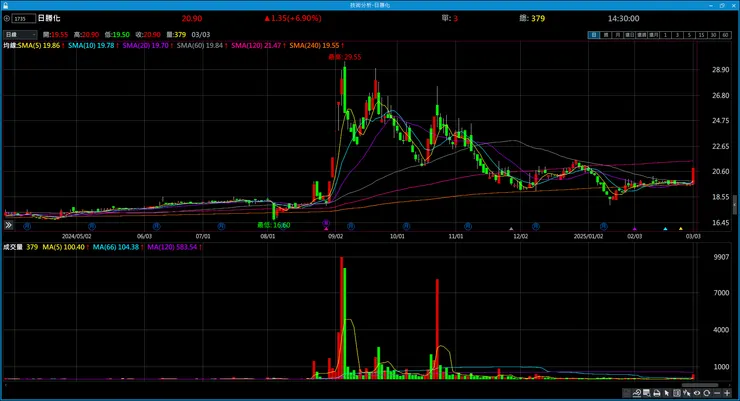Click the SMA(5) 19.86 indicator label

pos(40,45)
